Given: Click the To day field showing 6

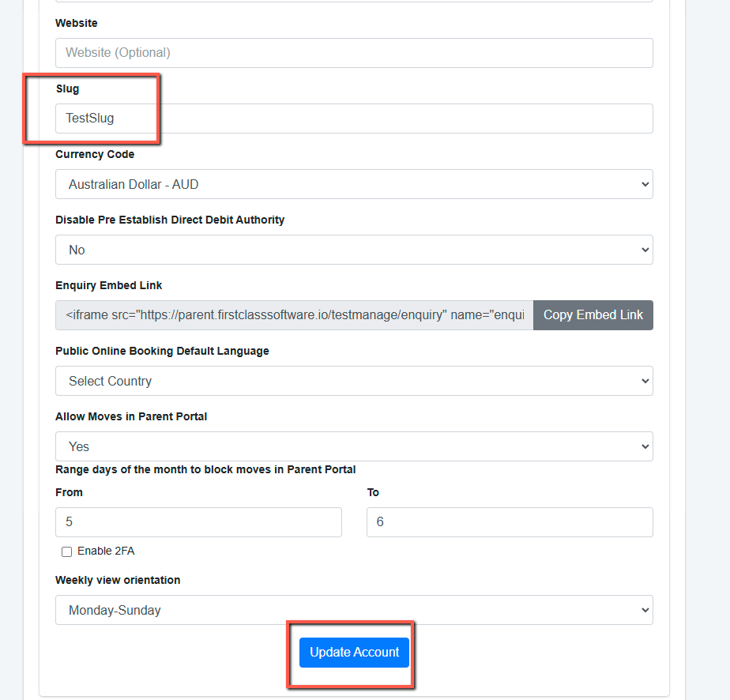Looking at the screenshot, I should 510,522.
